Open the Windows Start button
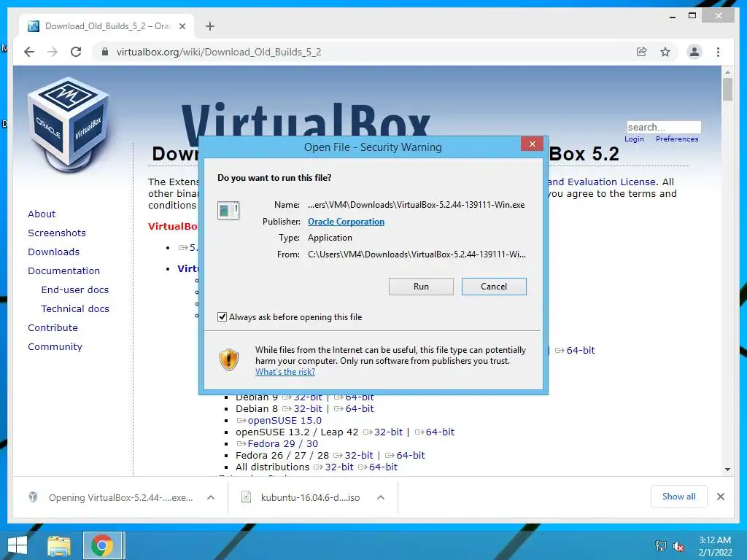 click(x=18, y=545)
